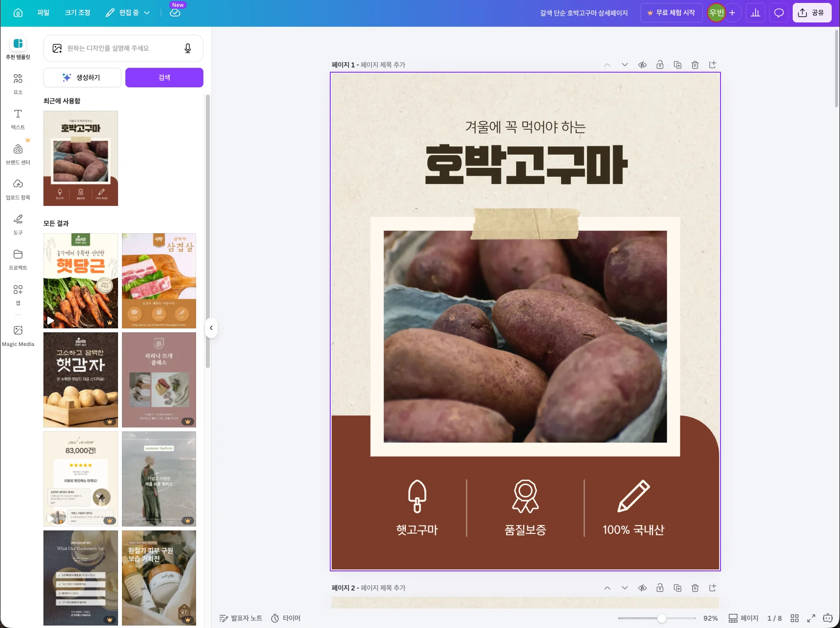Click the zoom slider handle

point(662,618)
